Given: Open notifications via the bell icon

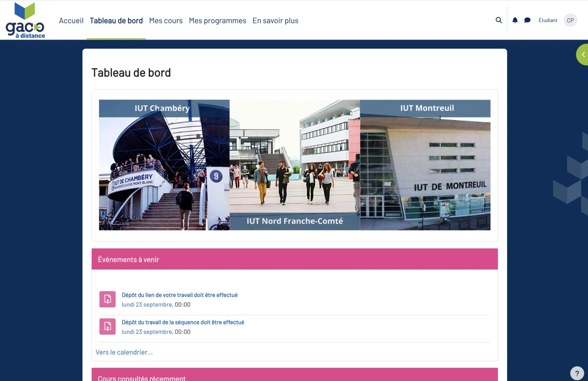Looking at the screenshot, I should tap(515, 20).
